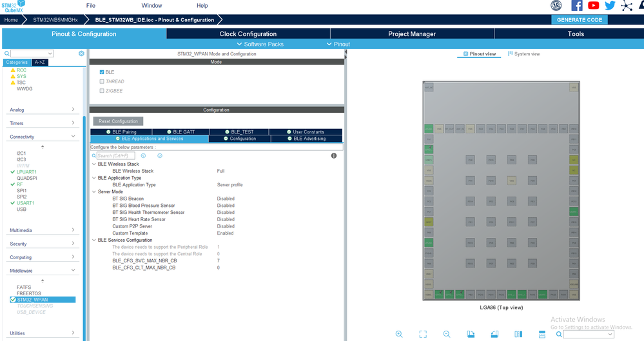Screen dimensions: 644x341
Task: Collapse the BLE Wireless Stack group
Action: coord(94,164)
